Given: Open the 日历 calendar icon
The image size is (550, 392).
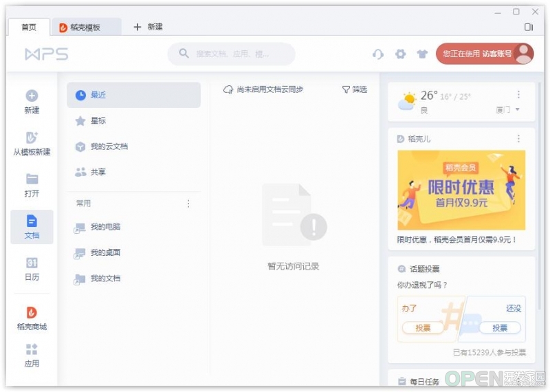Looking at the screenshot, I should [x=32, y=263].
